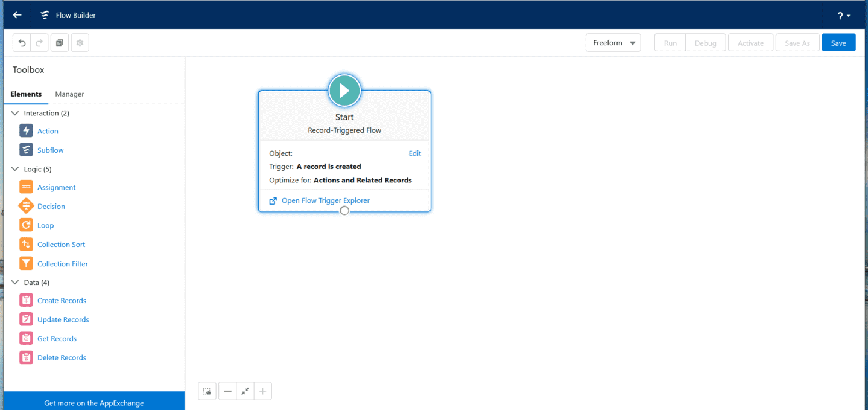This screenshot has width=868, height=410.
Task: Select the Decision element icon
Action: coord(27,206)
